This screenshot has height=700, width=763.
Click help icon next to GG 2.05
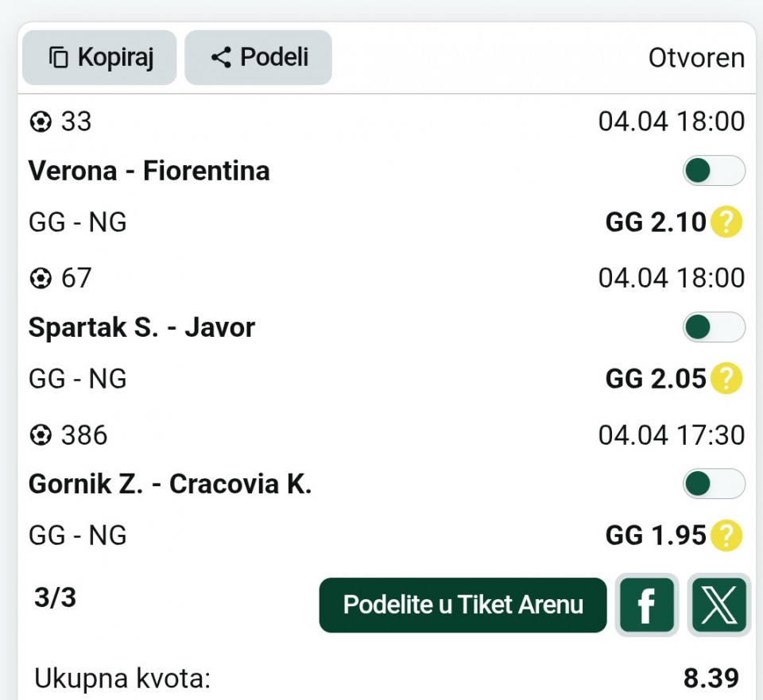tap(726, 379)
